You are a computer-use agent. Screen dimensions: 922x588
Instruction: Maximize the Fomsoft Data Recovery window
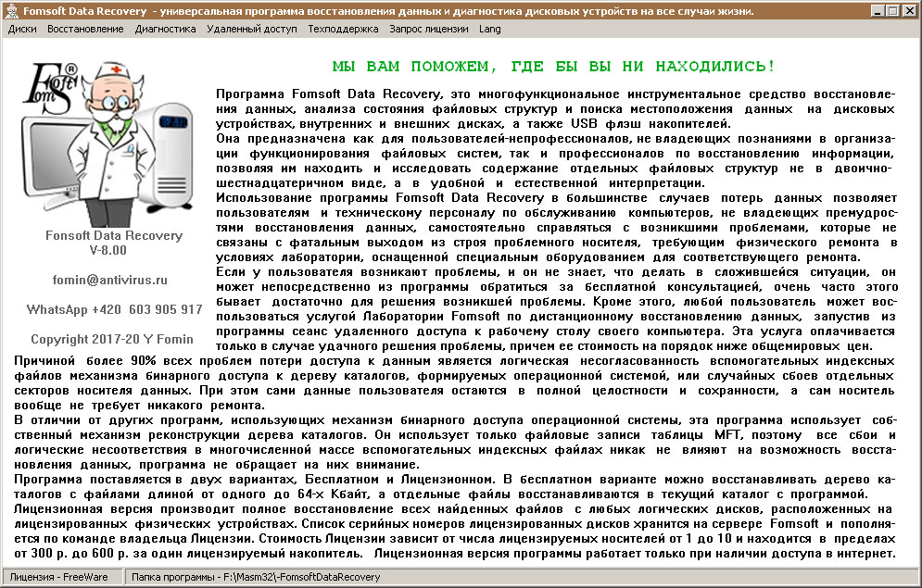891,10
